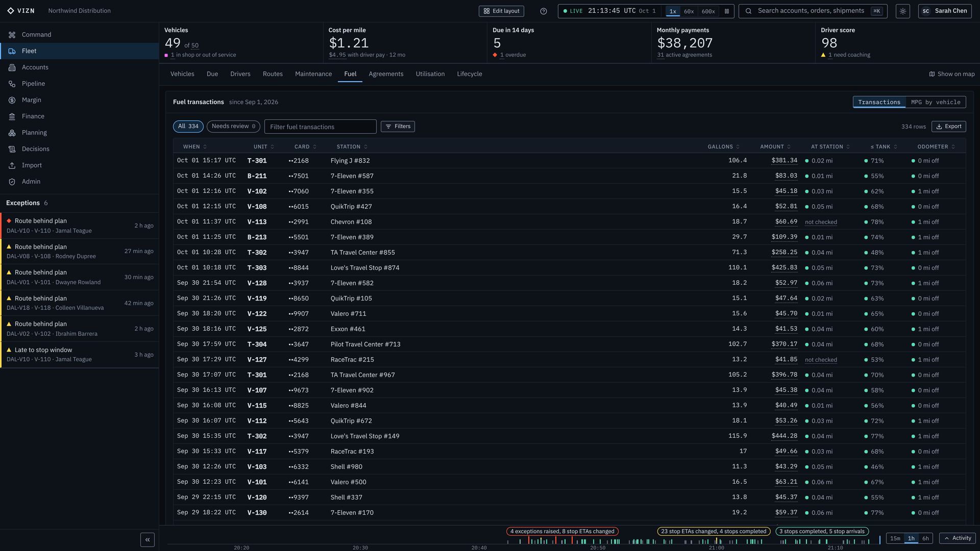Viewport: 980px width, 551px height.
Task: Set the timeline range to 15m
Action: point(895,538)
